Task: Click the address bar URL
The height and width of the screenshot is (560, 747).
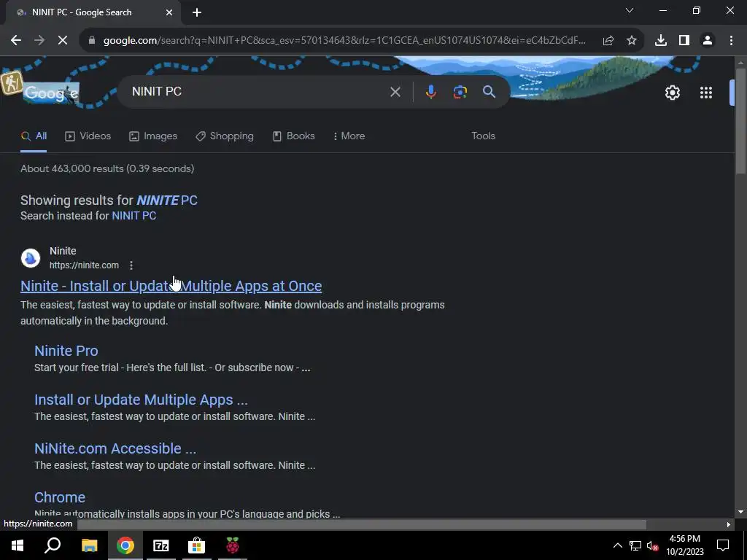Action: [x=344, y=41]
